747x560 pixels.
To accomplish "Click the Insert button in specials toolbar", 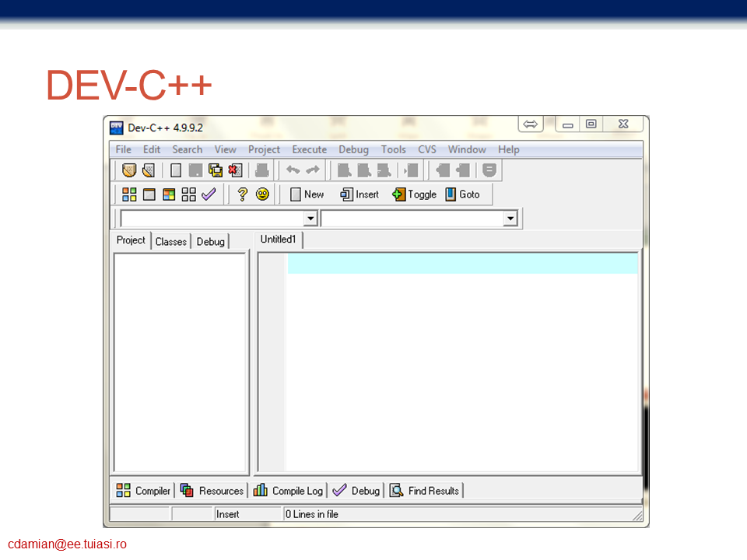I will pyautogui.click(x=359, y=194).
